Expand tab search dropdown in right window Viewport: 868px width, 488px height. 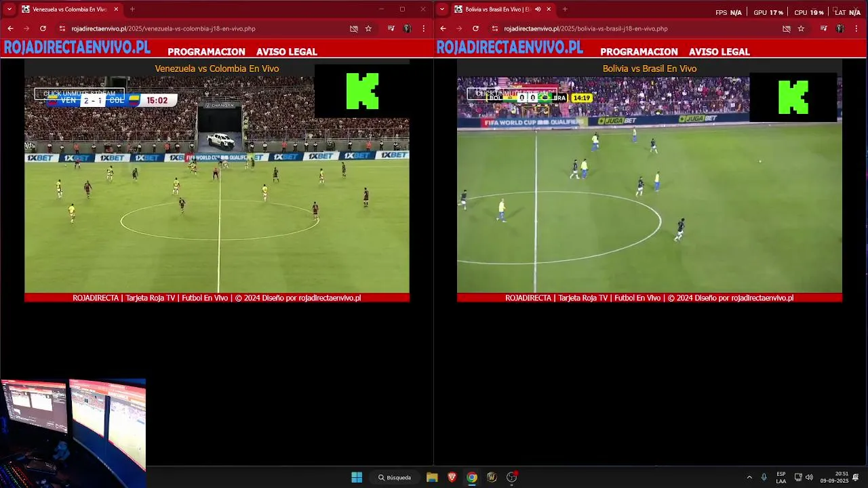tap(442, 9)
